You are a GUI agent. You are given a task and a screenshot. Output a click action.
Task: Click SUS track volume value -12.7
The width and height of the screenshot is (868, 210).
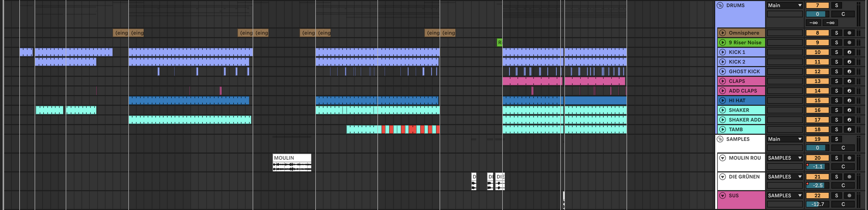[817, 204]
